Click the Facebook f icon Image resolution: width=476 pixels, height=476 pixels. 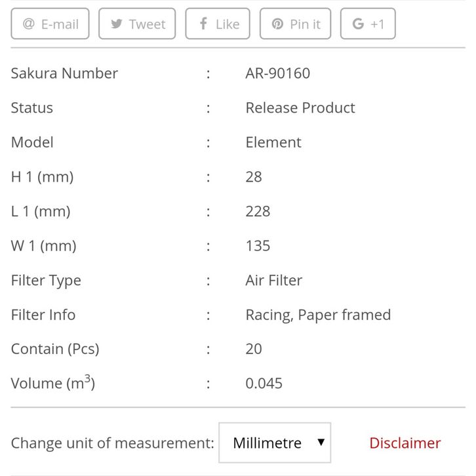204,24
